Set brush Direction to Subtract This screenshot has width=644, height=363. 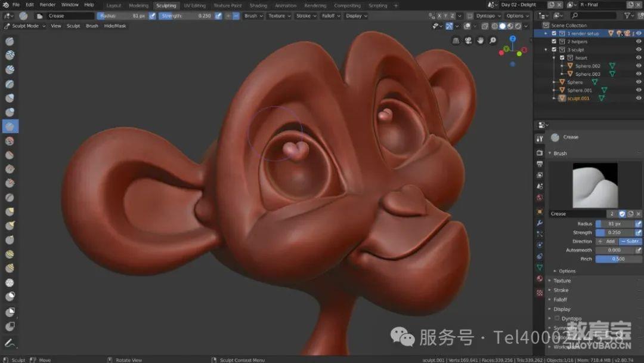630,241
